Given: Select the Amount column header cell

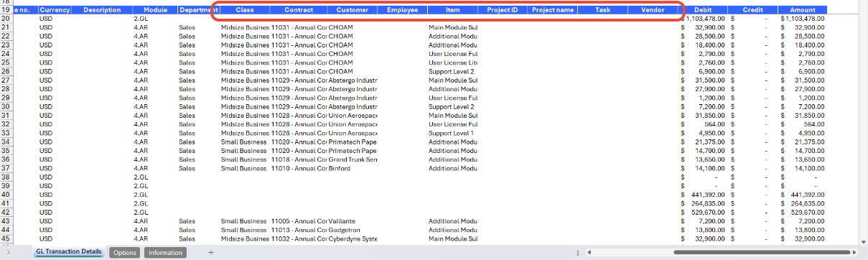Looking at the screenshot, I should click(x=802, y=10).
